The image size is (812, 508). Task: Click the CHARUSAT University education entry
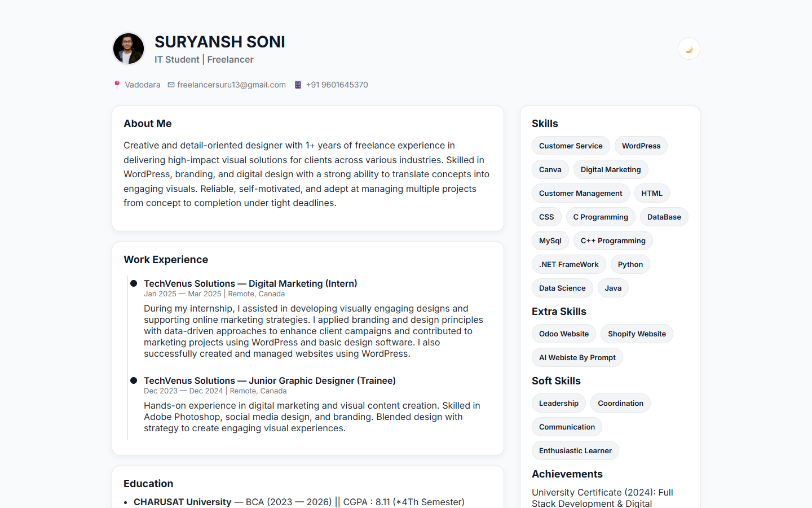pyautogui.click(x=182, y=502)
